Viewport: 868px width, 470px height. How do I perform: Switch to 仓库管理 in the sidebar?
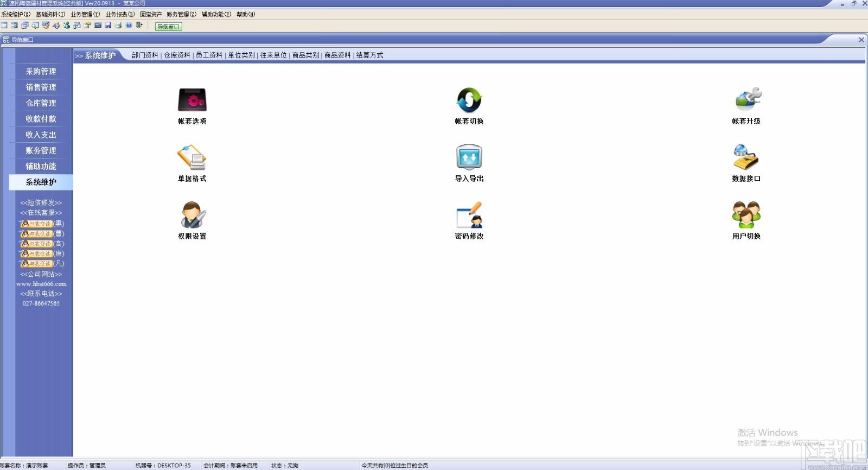click(x=41, y=103)
